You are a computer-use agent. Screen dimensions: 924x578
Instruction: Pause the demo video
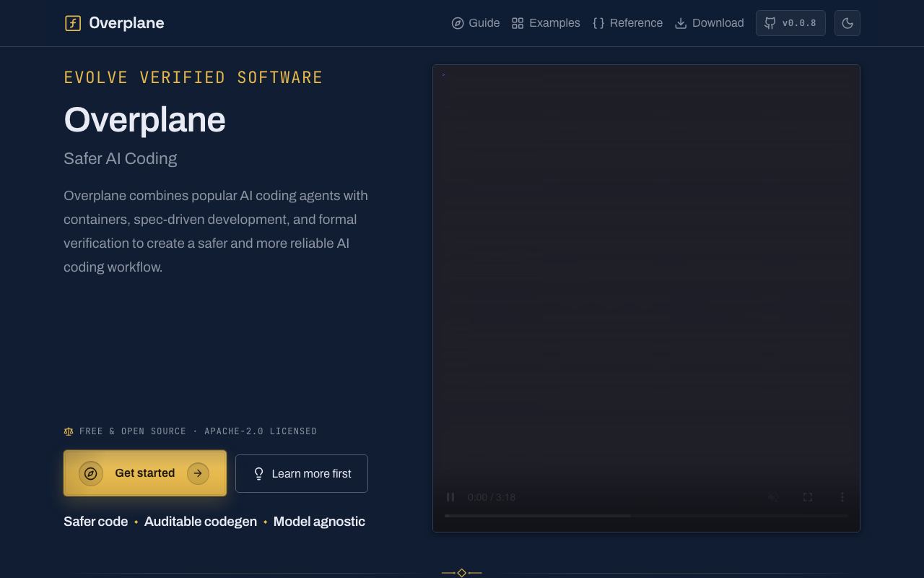coord(450,497)
